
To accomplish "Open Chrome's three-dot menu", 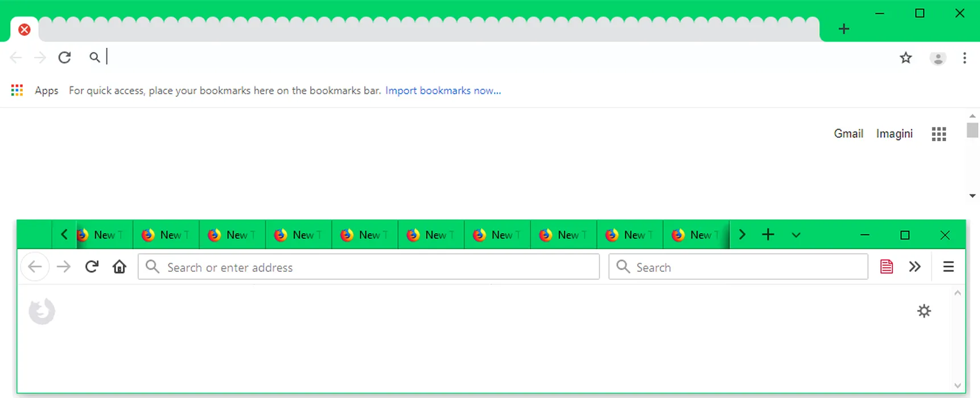I will (x=964, y=58).
